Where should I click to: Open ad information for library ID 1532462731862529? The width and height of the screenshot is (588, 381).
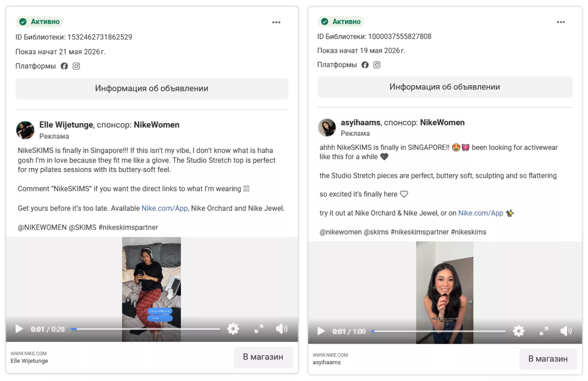(152, 88)
